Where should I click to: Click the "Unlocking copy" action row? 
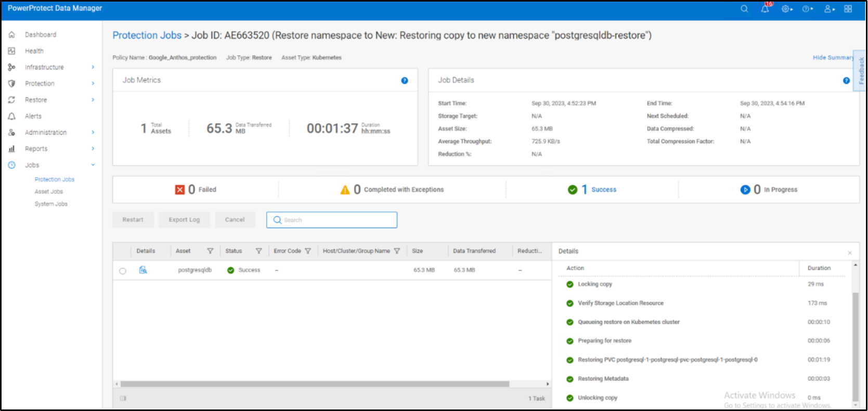(703, 398)
